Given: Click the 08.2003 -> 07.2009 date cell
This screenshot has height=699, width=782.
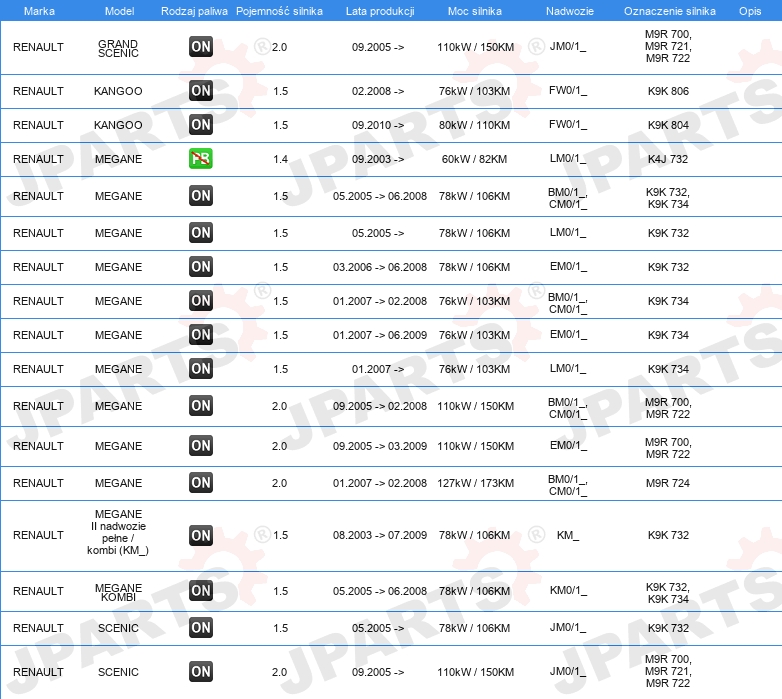Looking at the screenshot, I should [x=380, y=535].
